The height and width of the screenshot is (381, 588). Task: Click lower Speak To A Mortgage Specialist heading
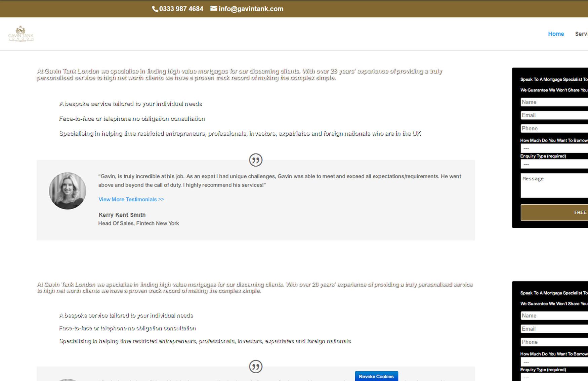(x=554, y=293)
